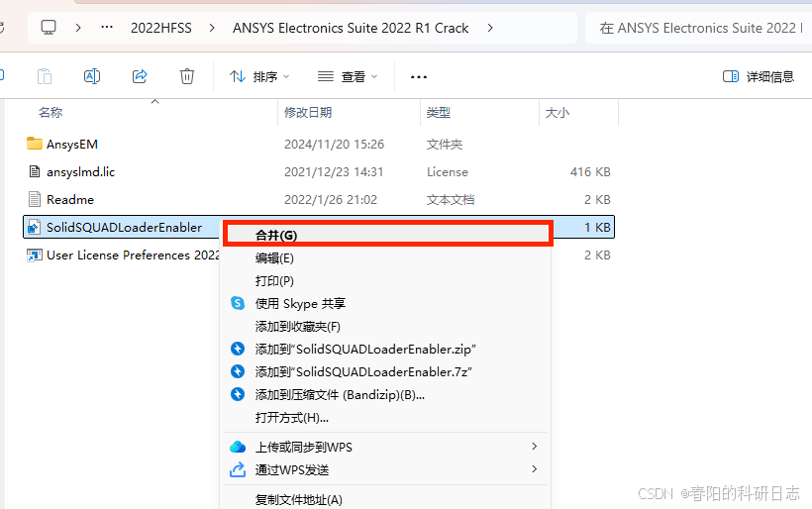Screen dimensions: 812x509
Task: Click the rename icon in toolbar
Action: point(92,76)
